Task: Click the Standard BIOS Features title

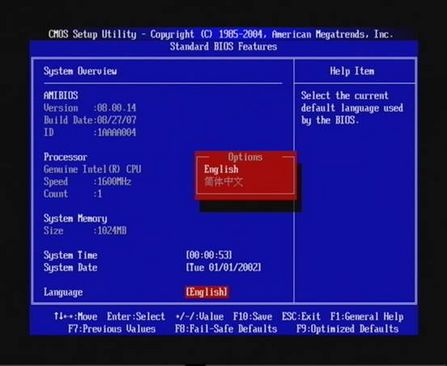Action: point(223,47)
